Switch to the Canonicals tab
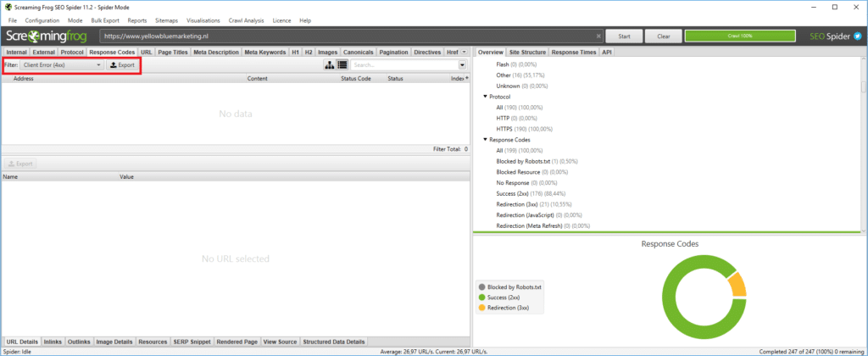This screenshot has width=868, height=356. [359, 52]
